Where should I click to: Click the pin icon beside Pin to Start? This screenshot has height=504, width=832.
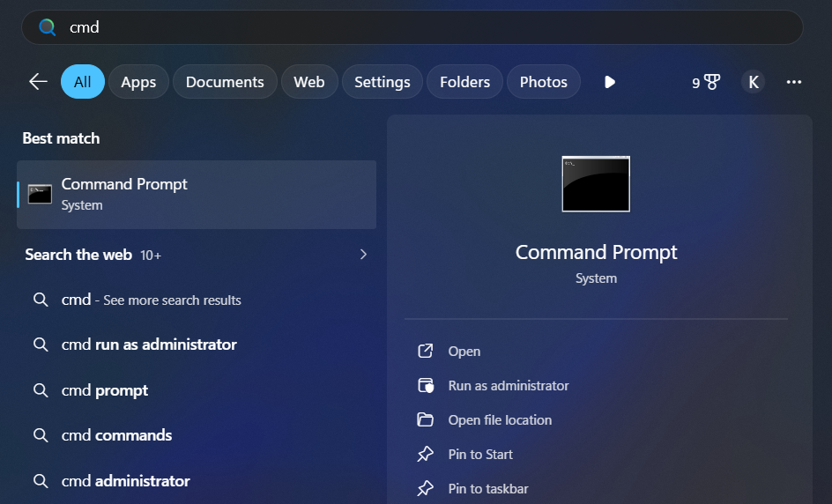point(425,454)
